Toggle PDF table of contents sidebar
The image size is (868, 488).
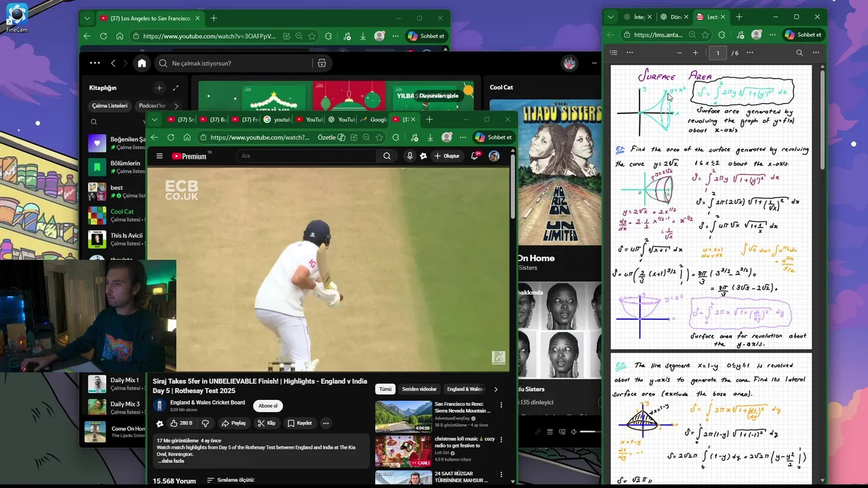[614, 52]
